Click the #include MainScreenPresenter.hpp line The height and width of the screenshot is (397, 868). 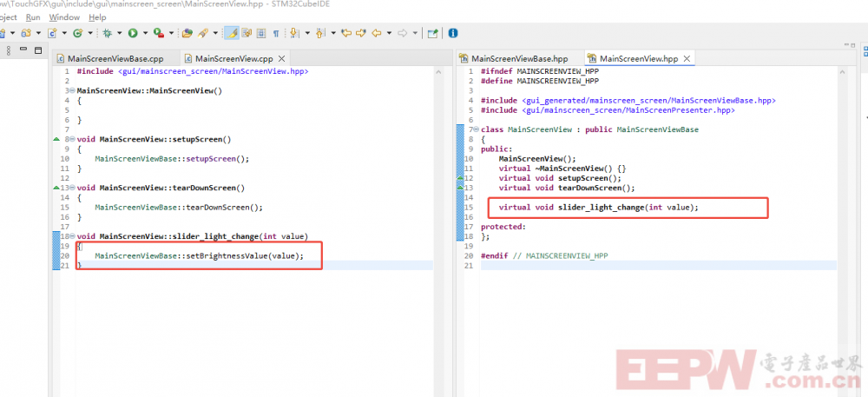click(608, 110)
